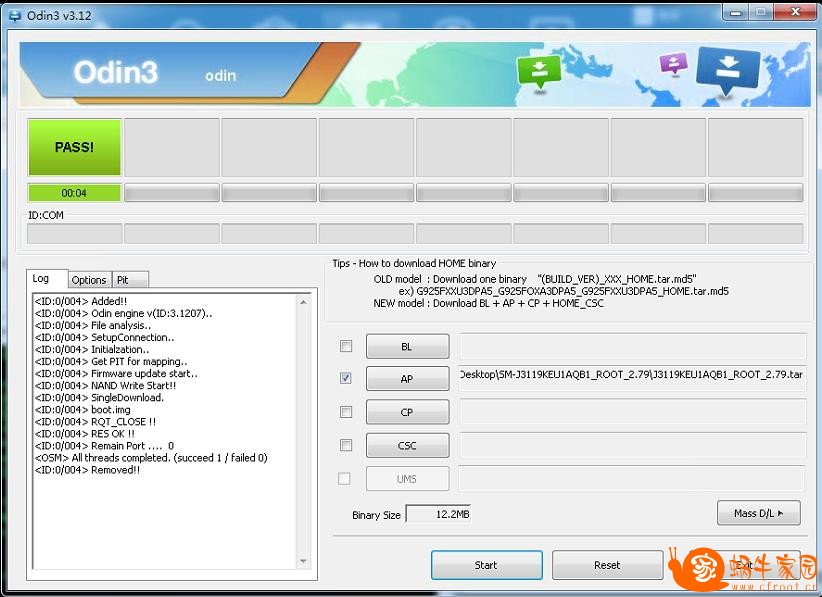Screen dimensions: 822x597
Task: Switch to the Options tab
Action: tap(89, 280)
